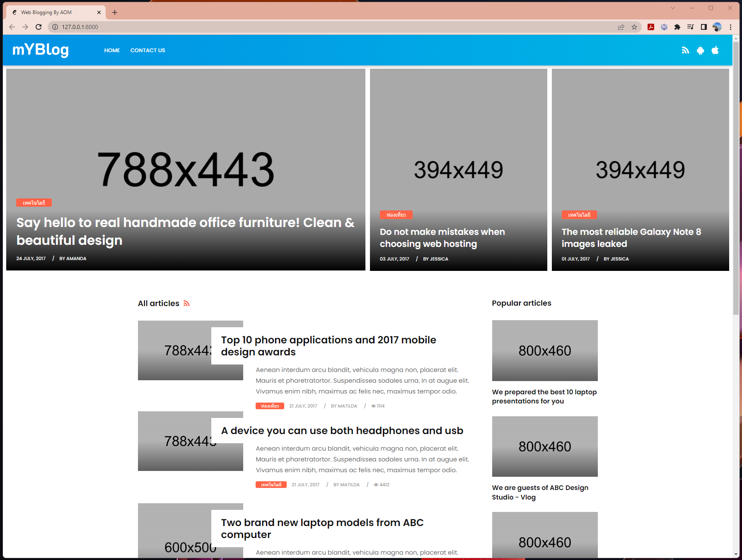Open the Chrome three-dot menu

(730, 27)
